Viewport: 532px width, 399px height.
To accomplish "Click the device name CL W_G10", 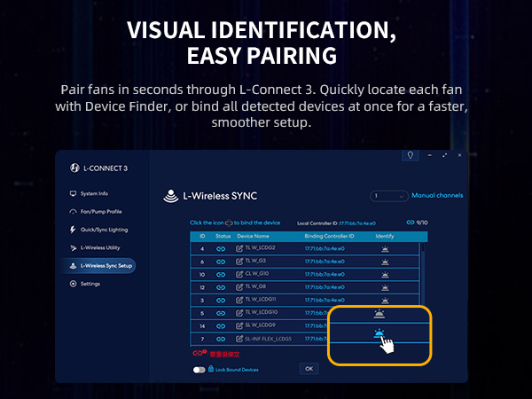I will pos(257,274).
